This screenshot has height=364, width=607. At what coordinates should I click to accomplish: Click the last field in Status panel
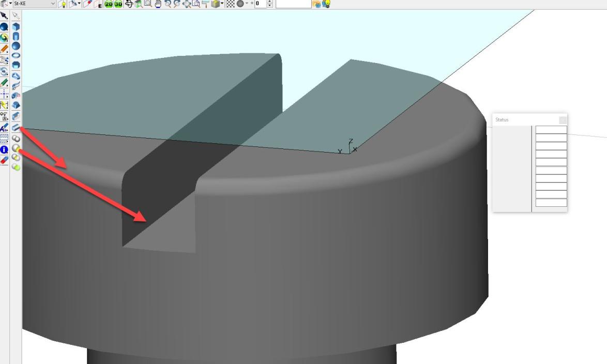click(x=551, y=203)
